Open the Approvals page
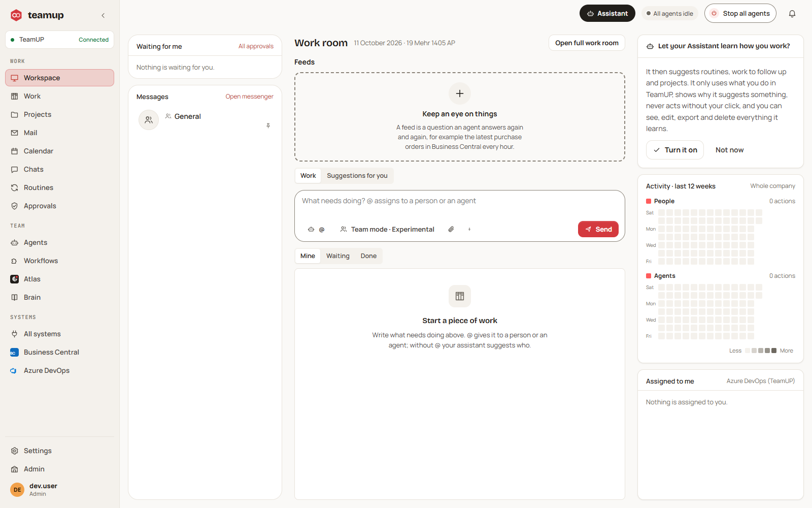812x508 pixels. [59, 206]
